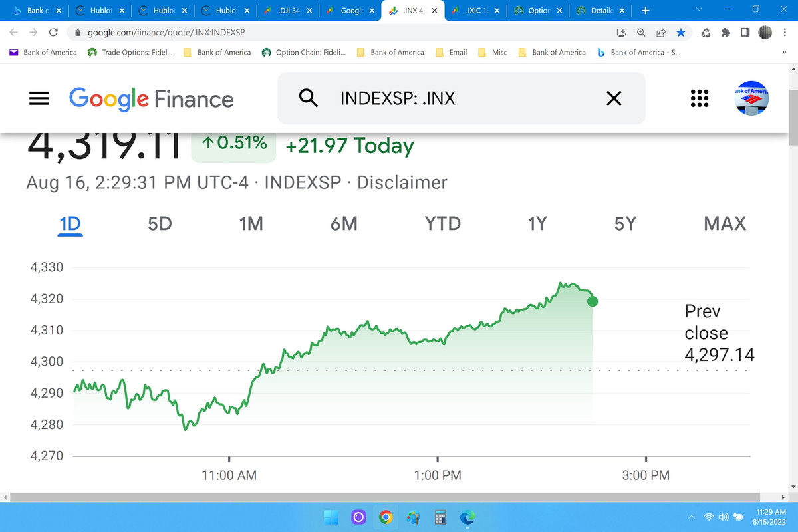Open Chrome from the taskbar
The width and height of the screenshot is (798, 532).
[385, 517]
